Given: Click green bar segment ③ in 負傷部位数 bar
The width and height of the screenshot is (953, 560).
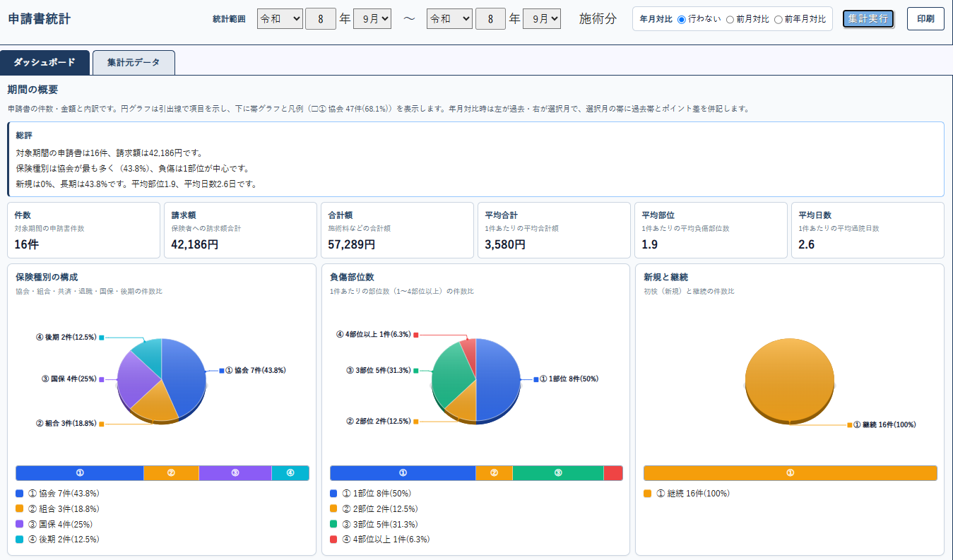Looking at the screenshot, I should pos(558,473).
